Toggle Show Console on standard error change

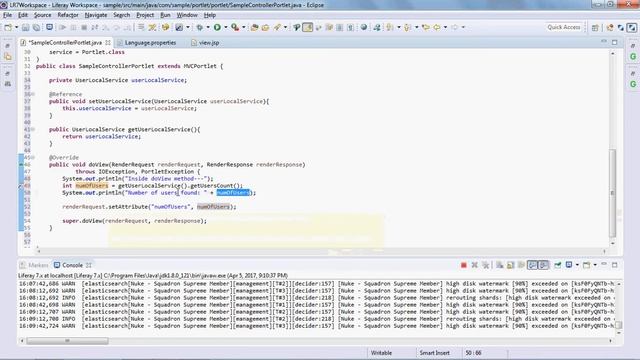[543, 265]
